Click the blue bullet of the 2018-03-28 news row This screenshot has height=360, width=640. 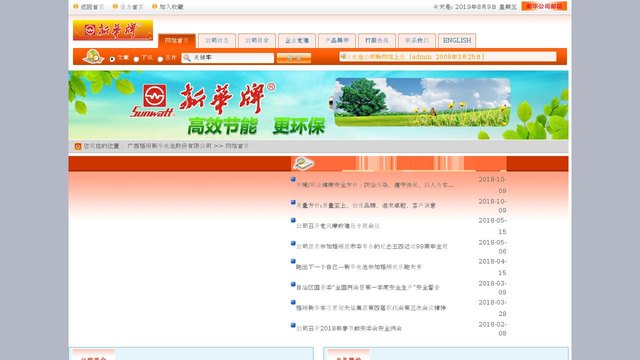click(x=293, y=302)
